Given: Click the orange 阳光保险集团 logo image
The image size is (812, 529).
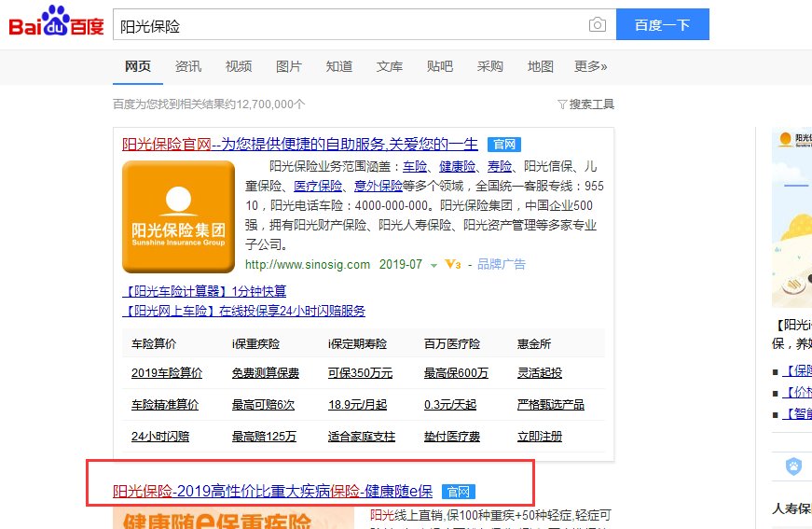Looking at the screenshot, I should click(x=179, y=216).
